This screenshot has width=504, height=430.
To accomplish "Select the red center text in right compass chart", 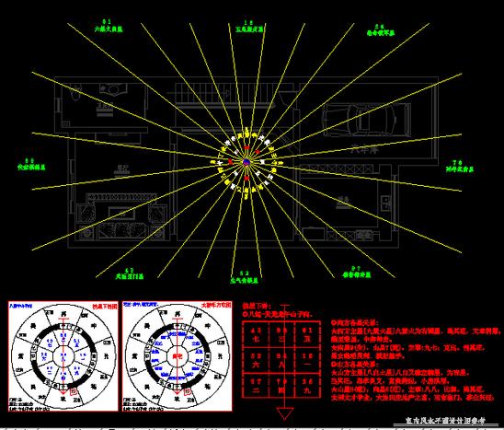I will coord(178,356).
